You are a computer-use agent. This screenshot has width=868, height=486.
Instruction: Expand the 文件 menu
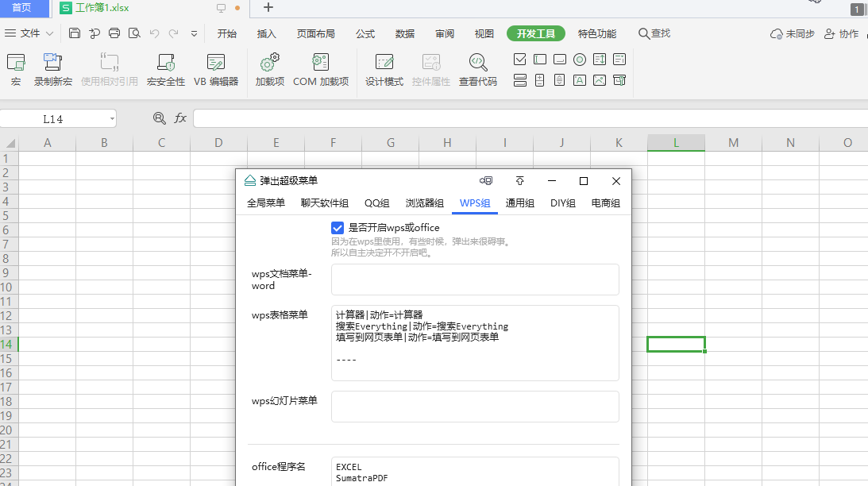coord(29,33)
